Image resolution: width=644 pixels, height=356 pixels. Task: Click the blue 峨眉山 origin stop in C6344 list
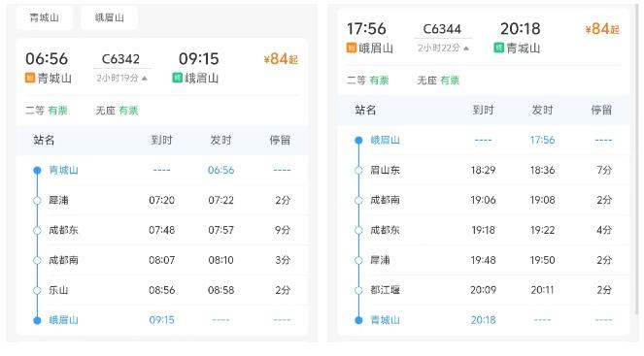pos(385,140)
